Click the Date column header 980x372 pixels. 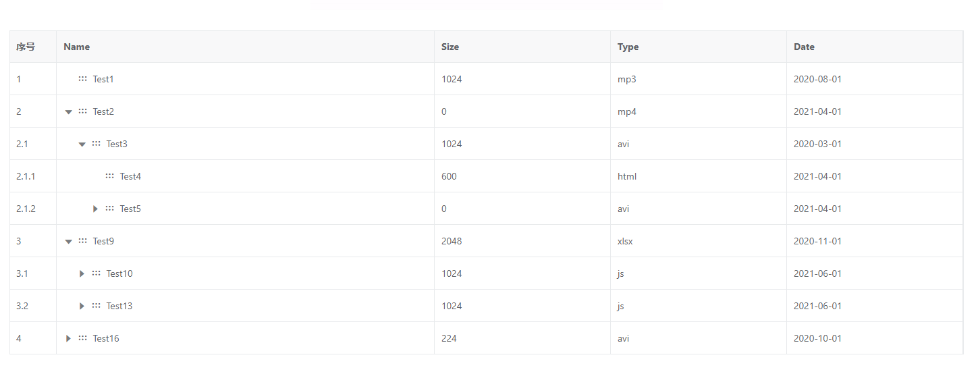[x=804, y=47]
